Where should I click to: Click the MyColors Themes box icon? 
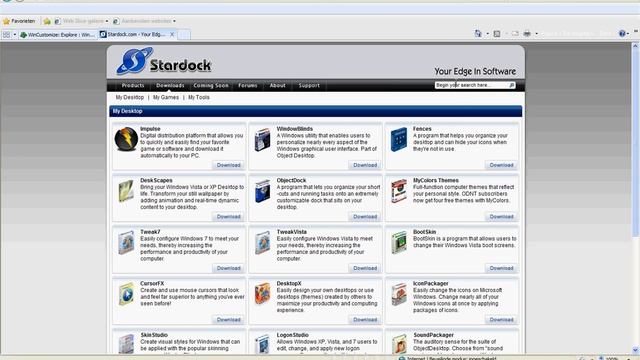pos(399,191)
